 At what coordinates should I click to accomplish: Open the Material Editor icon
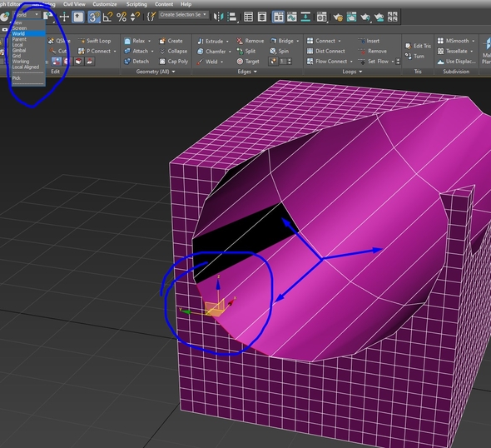(321, 17)
